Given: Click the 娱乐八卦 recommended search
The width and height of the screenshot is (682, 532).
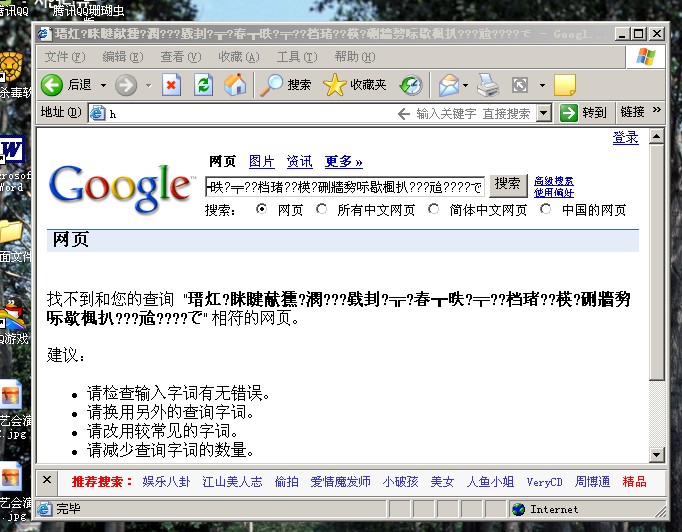Looking at the screenshot, I should [x=166, y=482].
